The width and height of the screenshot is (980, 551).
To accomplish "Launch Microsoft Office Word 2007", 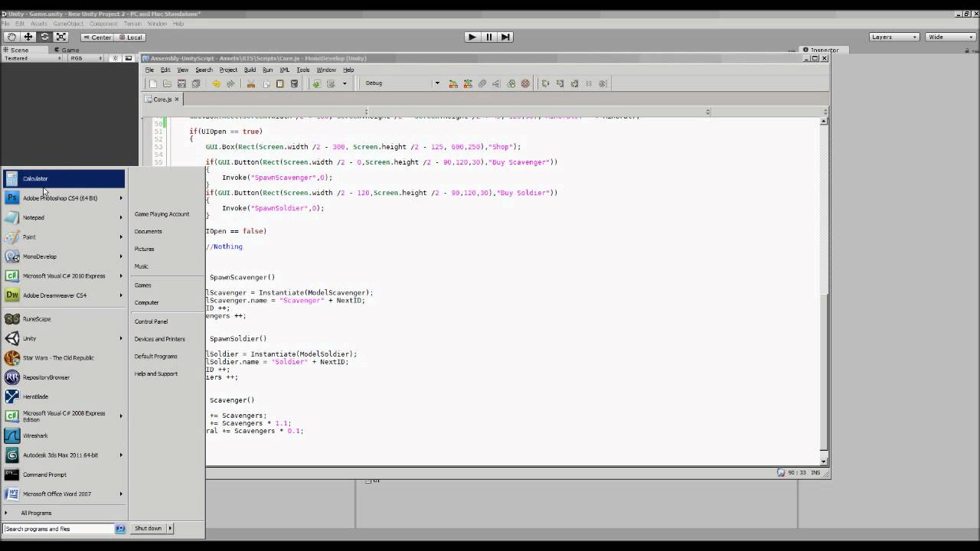I will point(60,494).
